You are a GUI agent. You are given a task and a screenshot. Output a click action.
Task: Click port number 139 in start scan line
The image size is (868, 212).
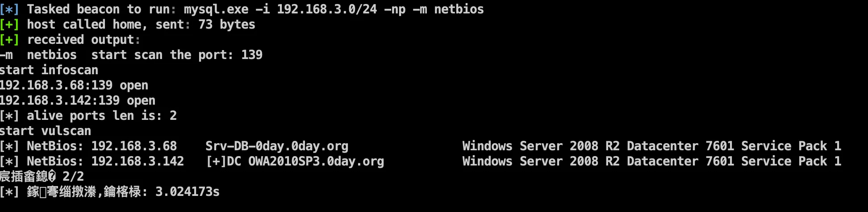252,55
